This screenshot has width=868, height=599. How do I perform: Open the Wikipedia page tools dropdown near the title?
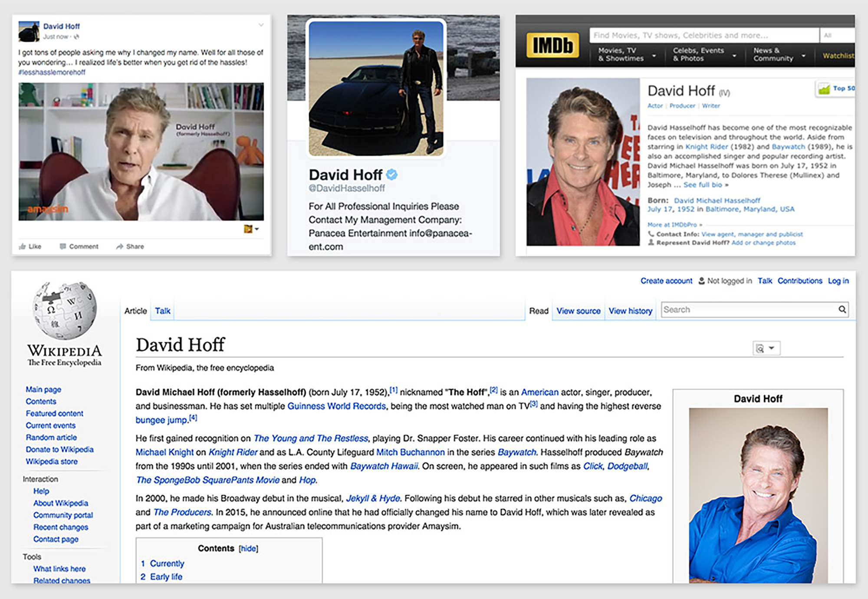(766, 348)
